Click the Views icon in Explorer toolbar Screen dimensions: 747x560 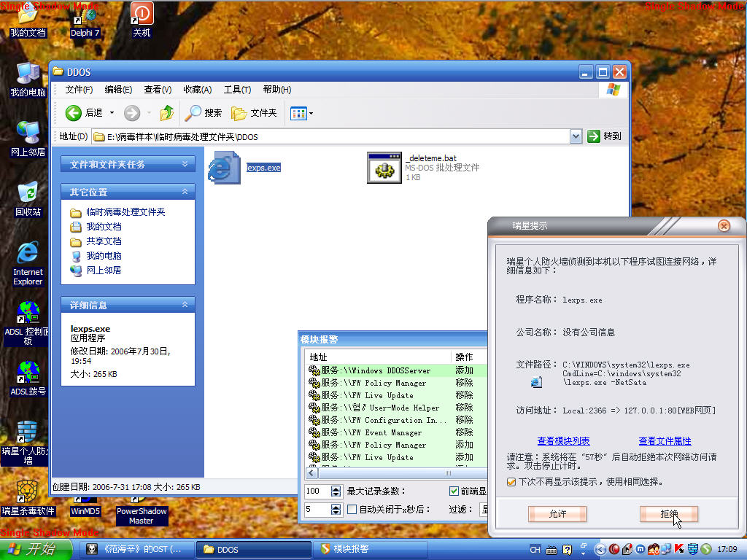click(298, 113)
